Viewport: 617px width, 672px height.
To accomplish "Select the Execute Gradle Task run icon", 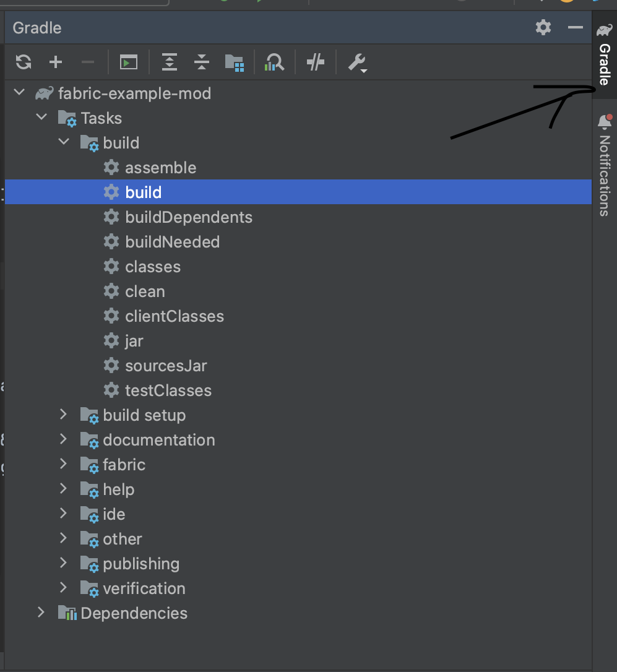I will tap(128, 62).
